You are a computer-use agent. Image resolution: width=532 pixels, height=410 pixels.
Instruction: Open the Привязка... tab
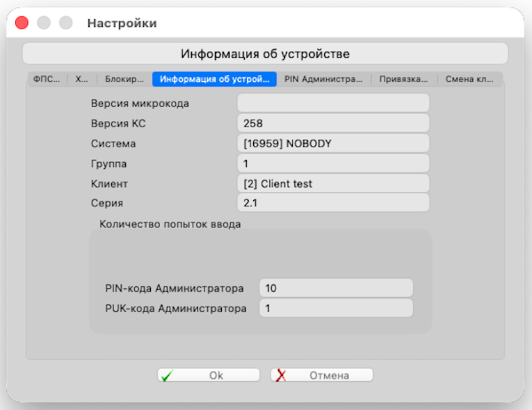click(404, 79)
